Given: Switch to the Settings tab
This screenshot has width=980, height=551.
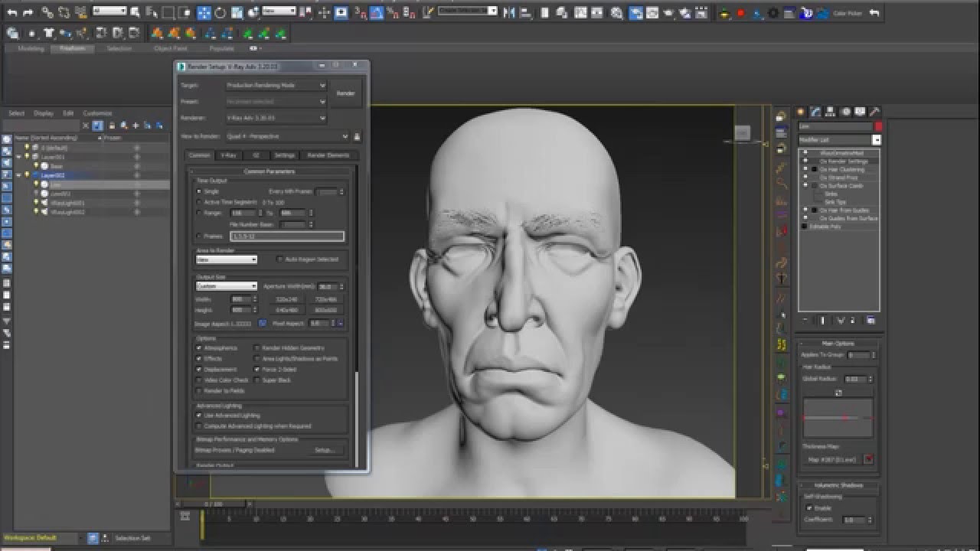Looking at the screenshot, I should tap(285, 155).
